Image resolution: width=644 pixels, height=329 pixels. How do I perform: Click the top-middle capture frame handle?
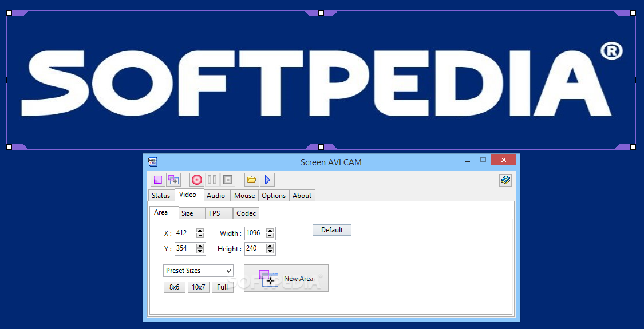321,13
